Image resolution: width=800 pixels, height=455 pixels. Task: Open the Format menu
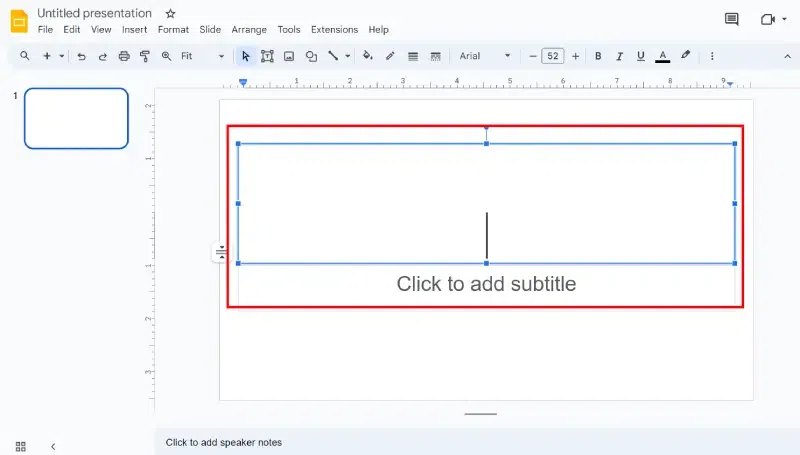[173, 30]
